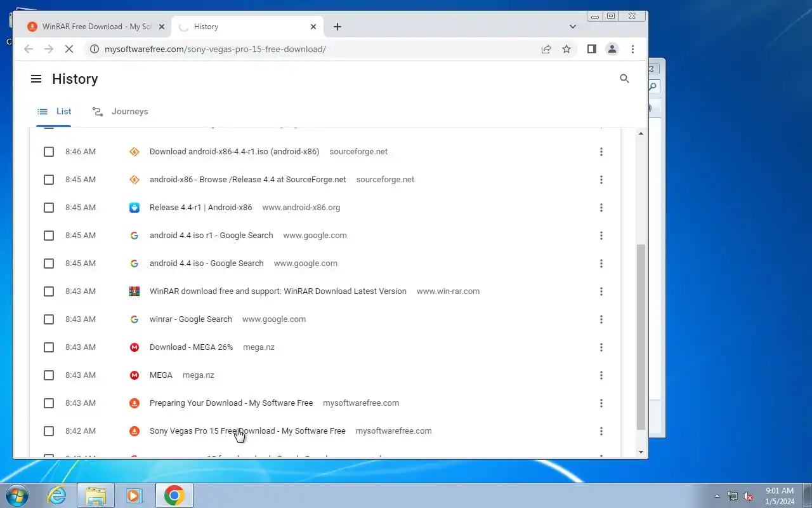The height and width of the screenshot is (508, 812).
Task: Open Release 4.4-r1 | Android-x86 link
Action: pos(200,208)
